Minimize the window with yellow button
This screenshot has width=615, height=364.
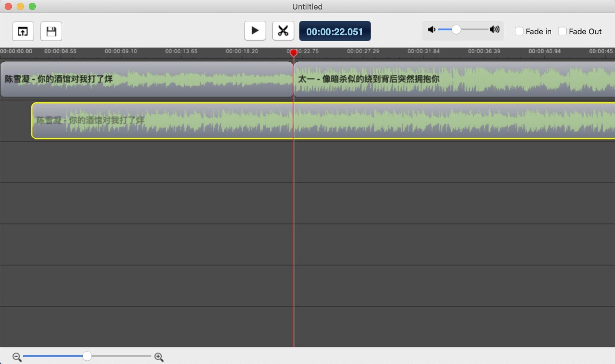pyautogui.click(x=20, y=6)
